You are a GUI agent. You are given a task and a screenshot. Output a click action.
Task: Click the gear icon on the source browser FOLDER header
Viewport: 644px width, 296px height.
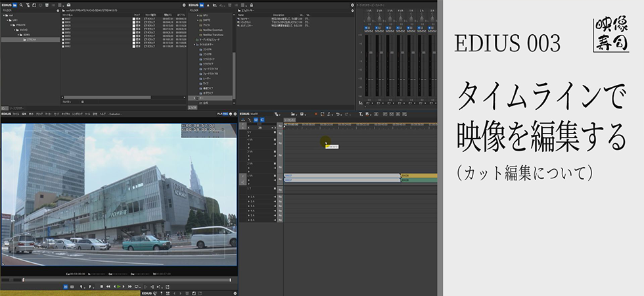point(58,11)
